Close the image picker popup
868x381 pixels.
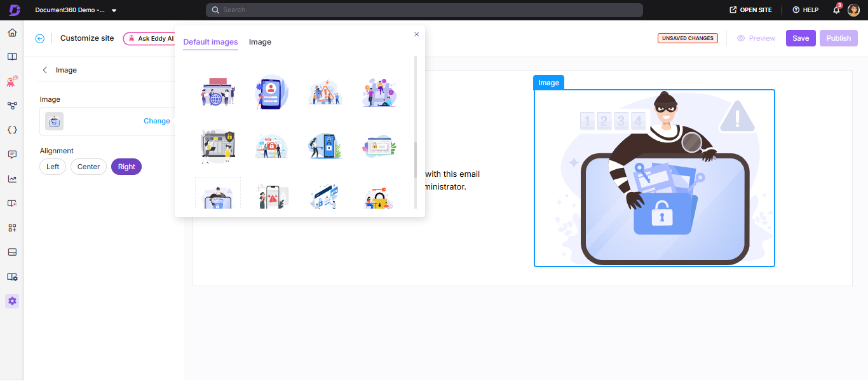click(x=417, y=34)
